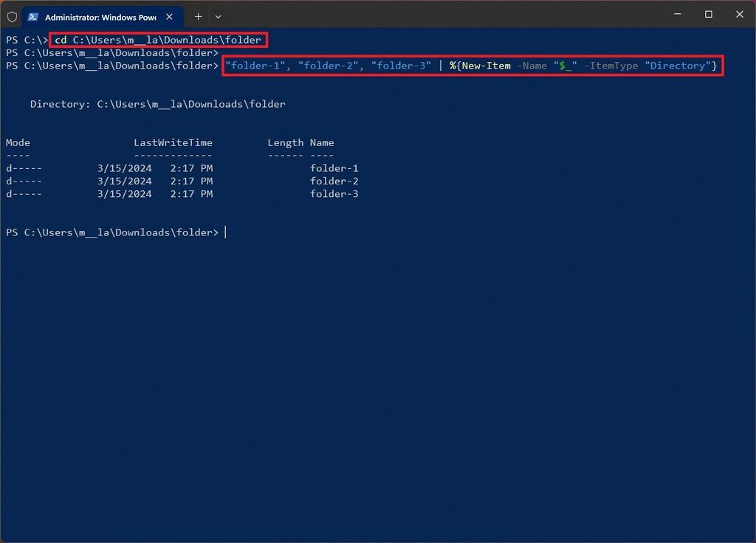Click the Mode column header

pos(18,142)
